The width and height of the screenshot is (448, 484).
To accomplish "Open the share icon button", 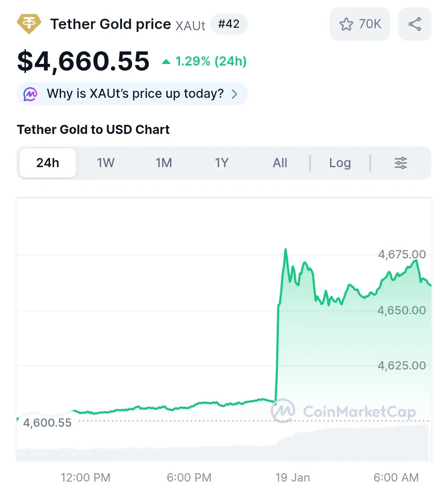I will tap(414, 24).
